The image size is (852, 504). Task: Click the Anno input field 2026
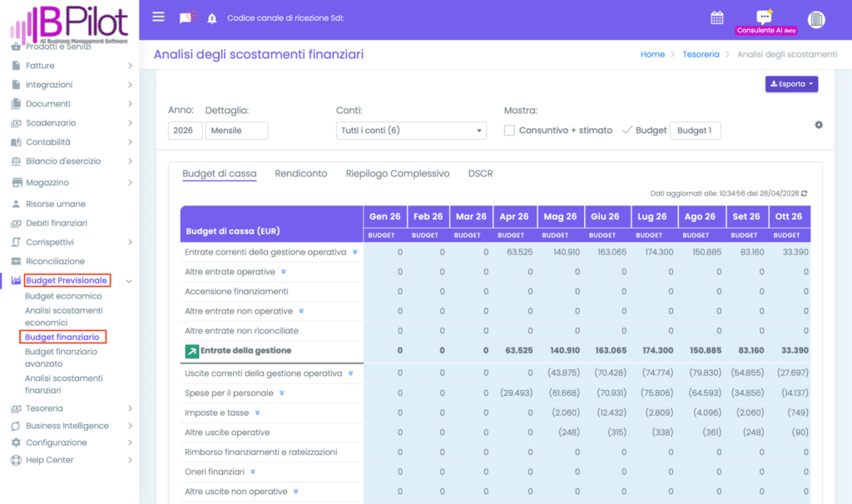[x=185, y=131]
